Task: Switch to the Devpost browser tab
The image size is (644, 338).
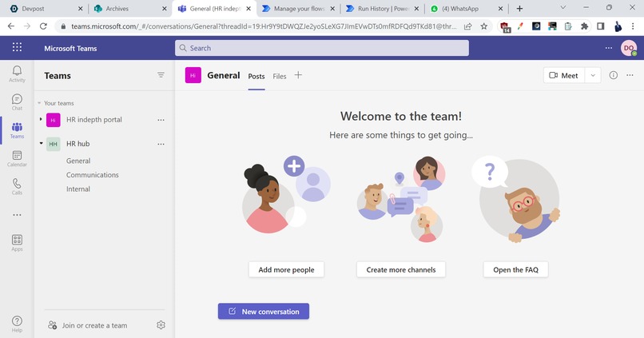Action: 45,9
